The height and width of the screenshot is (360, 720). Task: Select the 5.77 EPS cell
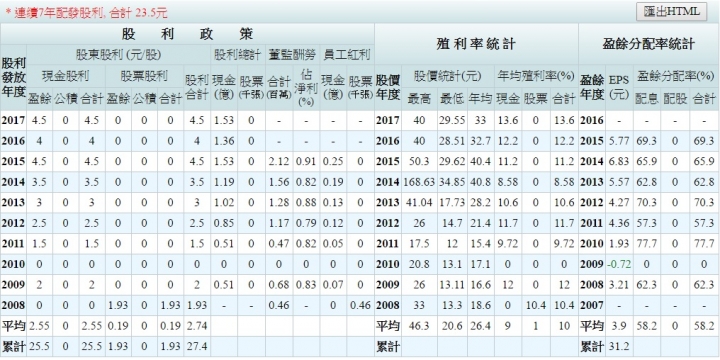[x=619, y=141]
